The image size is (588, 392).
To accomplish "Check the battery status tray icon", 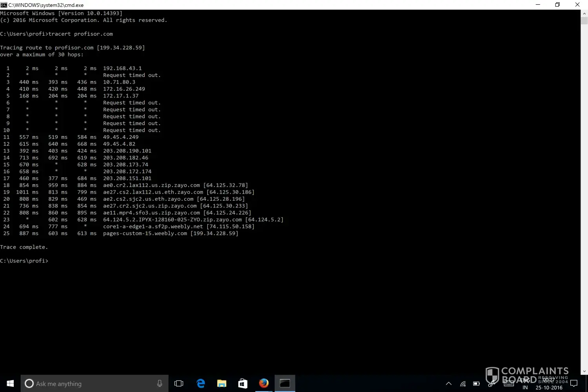I will [476, 384].
